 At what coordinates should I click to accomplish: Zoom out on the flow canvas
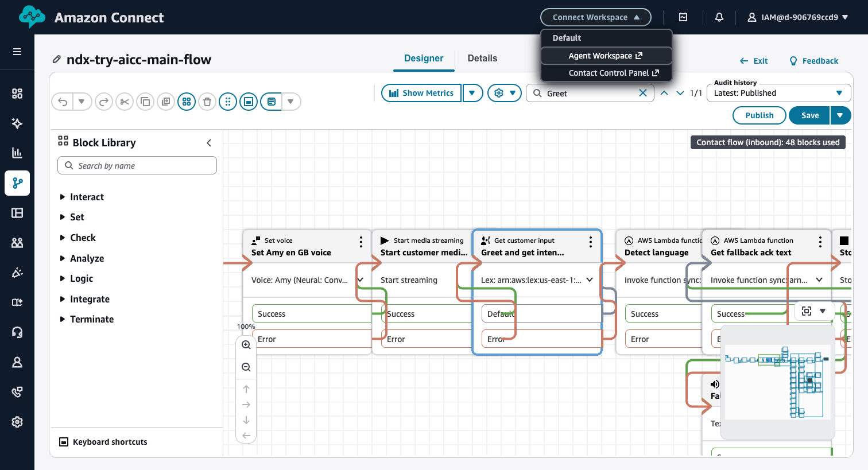[x=246, y=367]
